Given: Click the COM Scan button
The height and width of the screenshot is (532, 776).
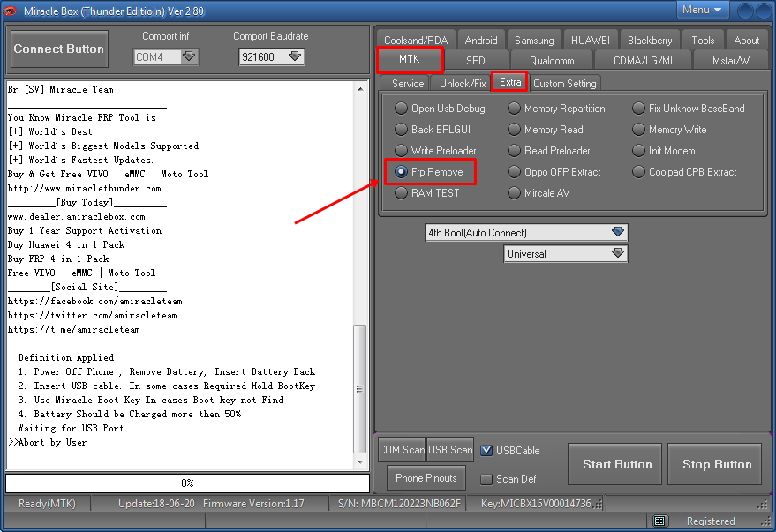Looking at the screenshot, I should point(402,450).
